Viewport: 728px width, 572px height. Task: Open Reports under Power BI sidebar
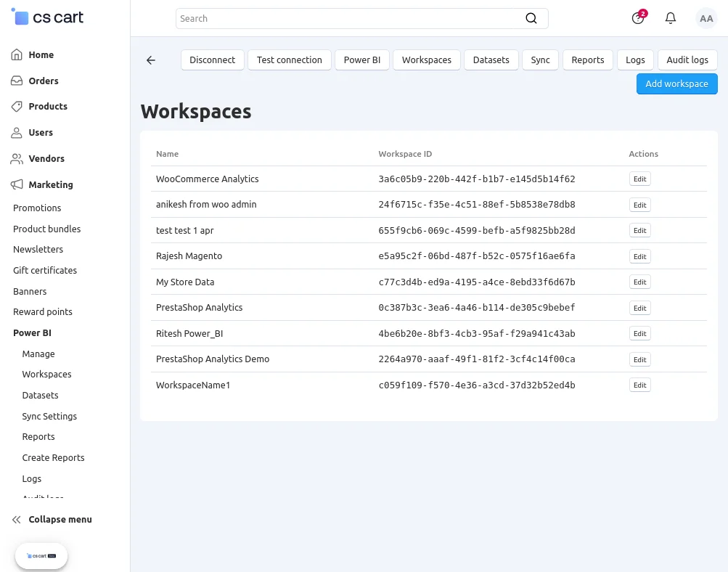38,437
